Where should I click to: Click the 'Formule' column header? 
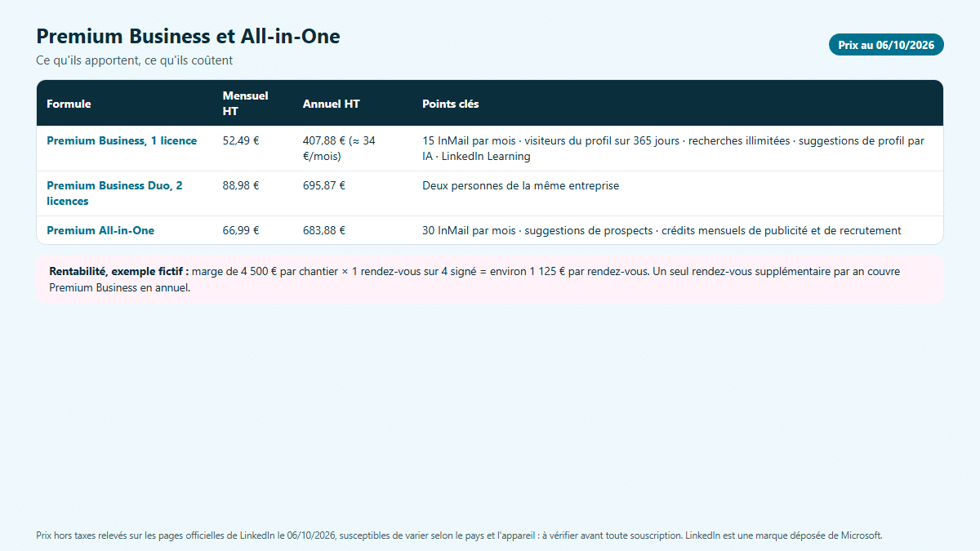[x=69, y=104]
